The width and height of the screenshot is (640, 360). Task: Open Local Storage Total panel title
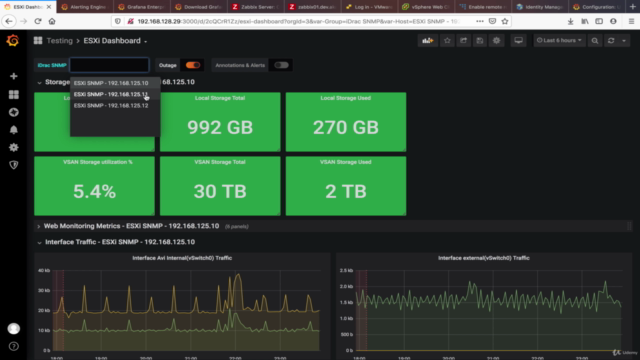pyautogui.click(x=220, y=98)
